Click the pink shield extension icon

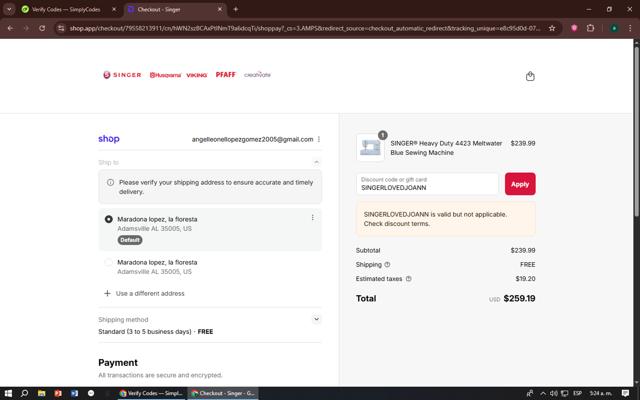coord(574,28)
